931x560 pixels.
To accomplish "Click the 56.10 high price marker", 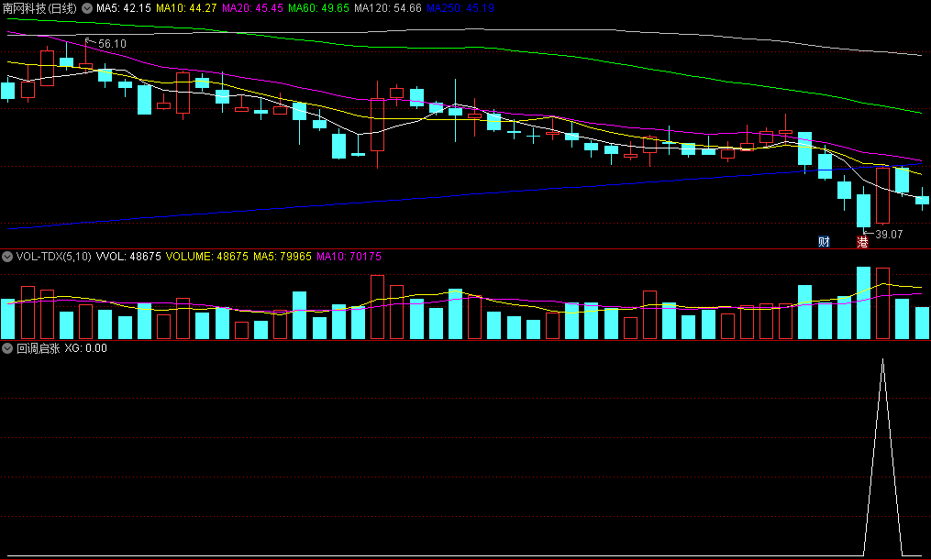I will (x=112, y=44).
